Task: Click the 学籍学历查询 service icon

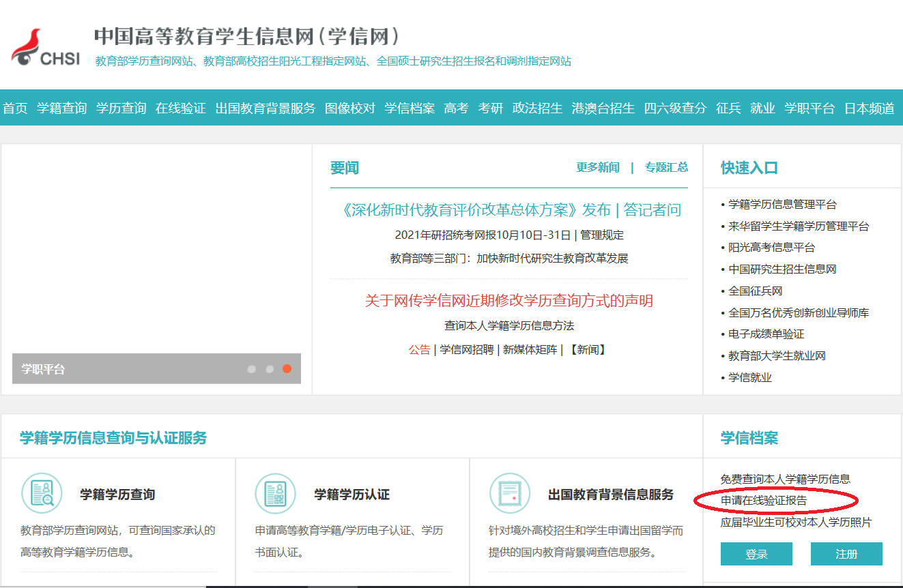Action: click(x=42, y=493)
